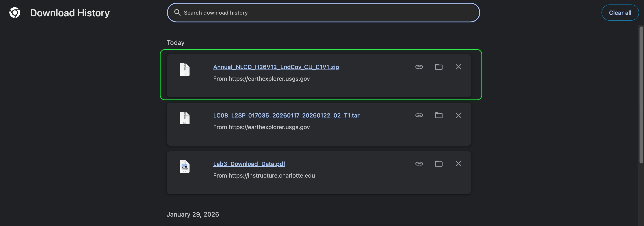Viewport: 644px width, 226px height.
Task: Open Annual_NLCD_H26V12_LndCov_CU_C1V1.zip link
Action: [276, 67]
